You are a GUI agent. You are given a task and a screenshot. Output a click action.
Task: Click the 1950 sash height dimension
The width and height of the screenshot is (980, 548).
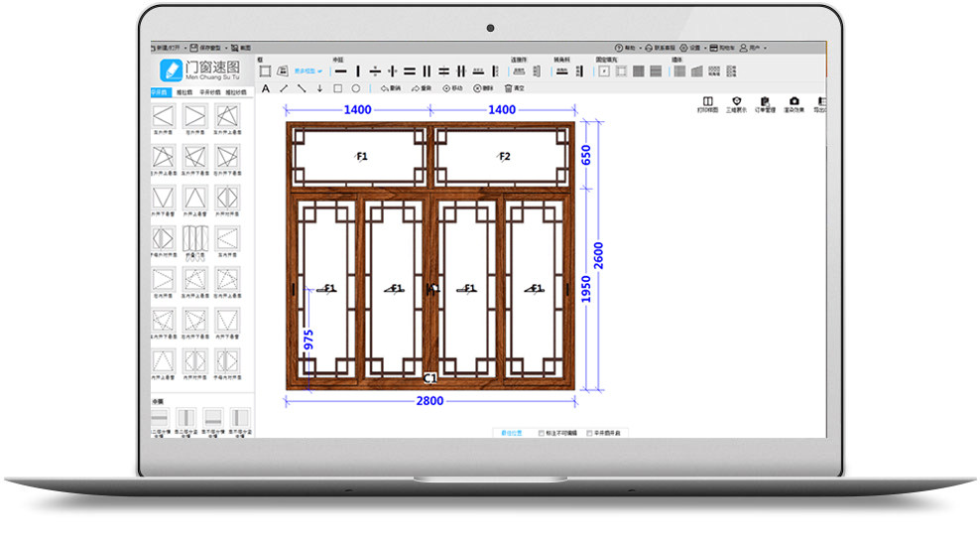click(x=585, y=290)
